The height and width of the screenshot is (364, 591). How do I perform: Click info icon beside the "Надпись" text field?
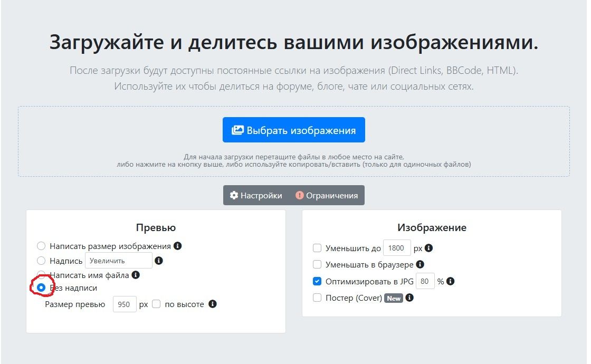tap(159, 261)
